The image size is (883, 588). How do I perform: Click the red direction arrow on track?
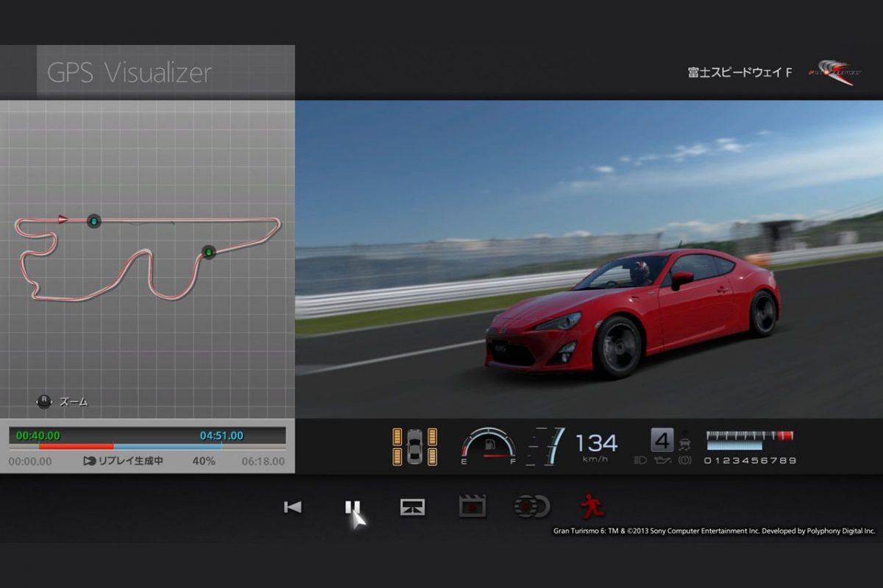point(63,219)
